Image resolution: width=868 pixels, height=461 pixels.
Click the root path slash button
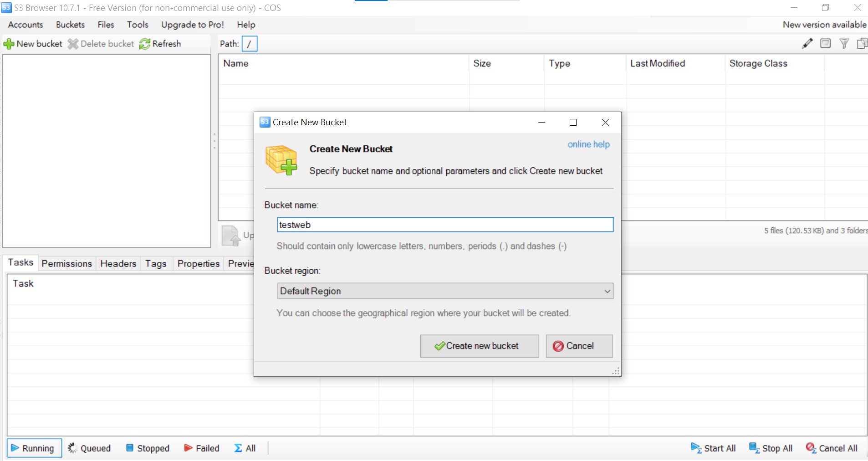[x=249, y=44]
